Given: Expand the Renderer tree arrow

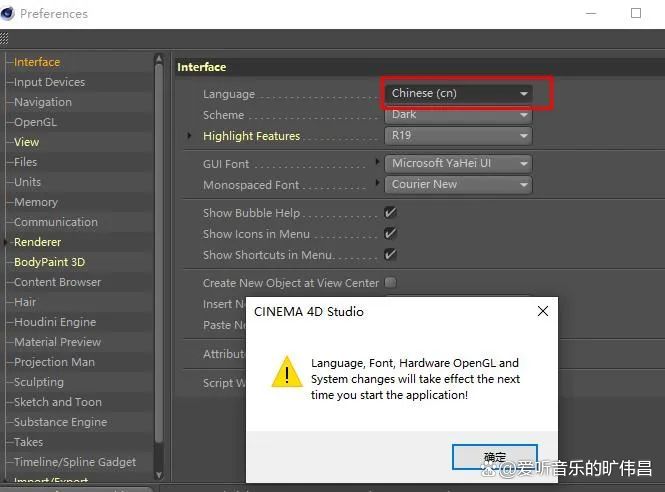Looking at the screenshot, I should coord(5,242).
